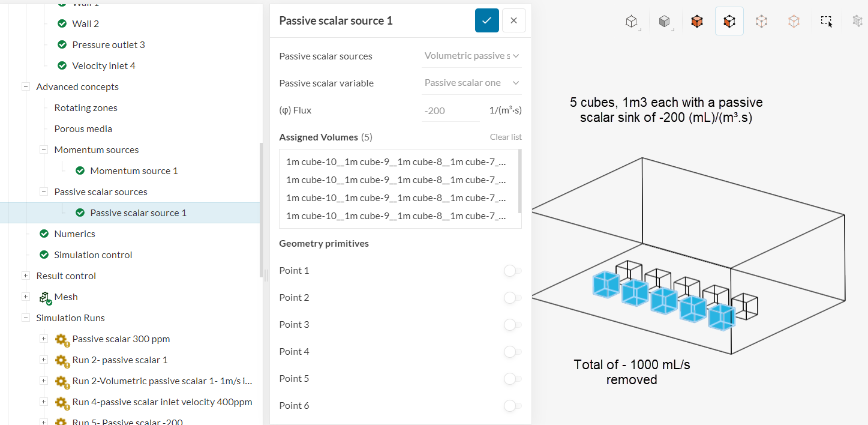Confirm settings with the blue checkmark button
The height and width of the screenshot is (425, 868).
(x=486, y=20)
